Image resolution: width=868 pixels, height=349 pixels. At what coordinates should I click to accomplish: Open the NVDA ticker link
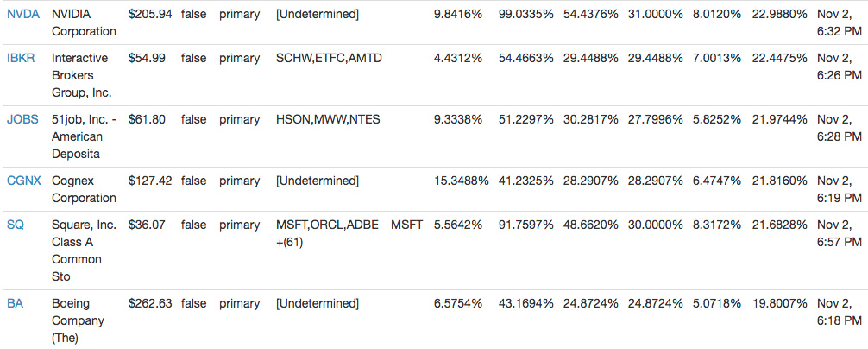pyautogui.click(x=23, y=15)
